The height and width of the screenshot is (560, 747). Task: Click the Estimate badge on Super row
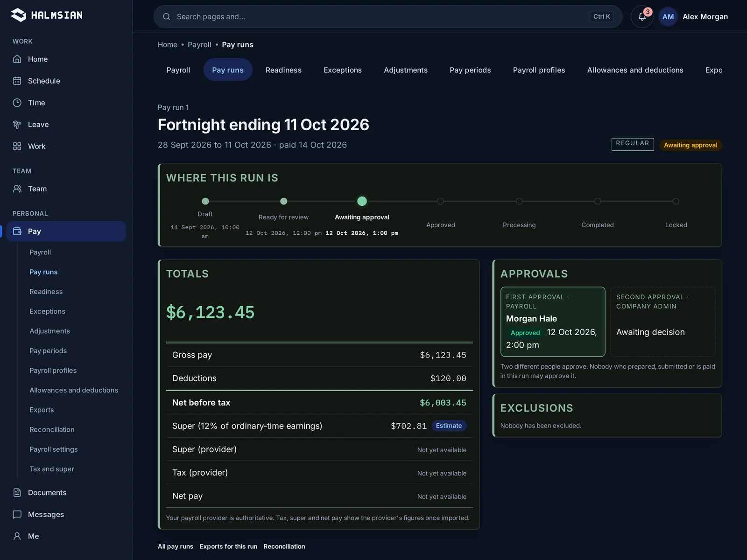(x=449, y=426)
